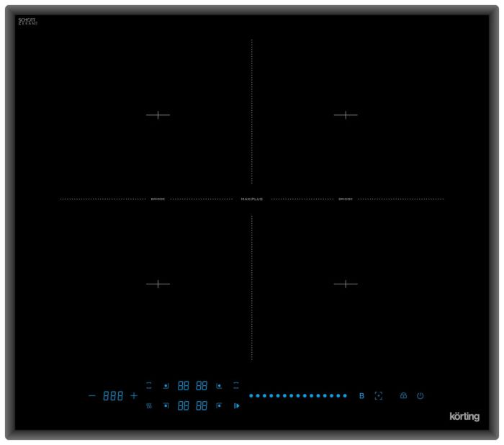Select the rear-right cooking zone icon
The image size is (504, 445).
tap(219, 386)
